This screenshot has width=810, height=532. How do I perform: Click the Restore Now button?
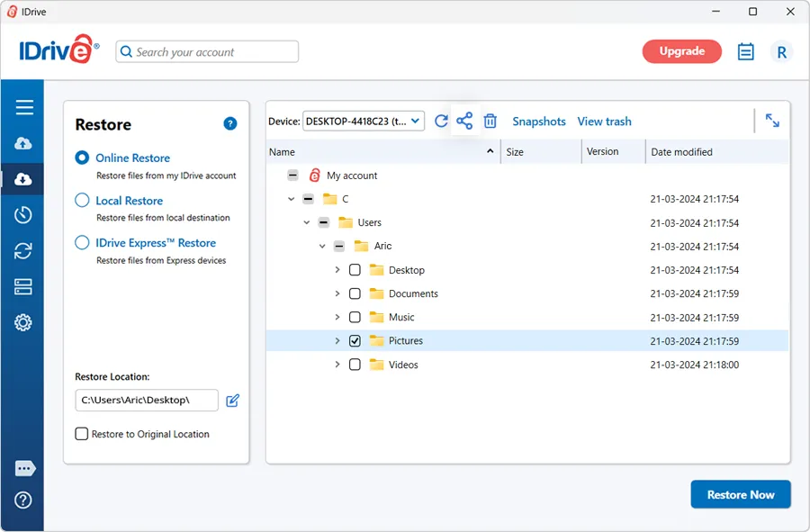tap(740, 494)
